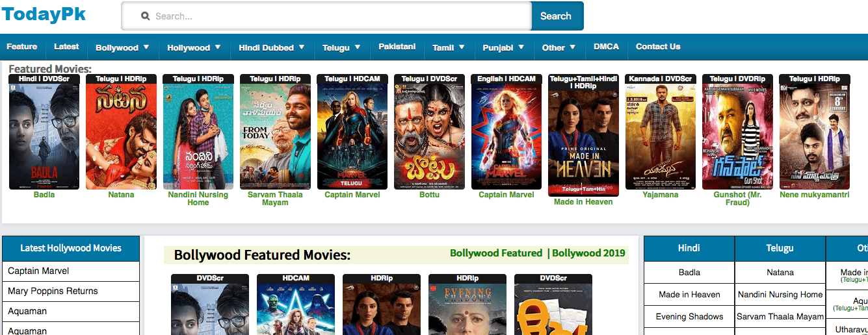The height and width of the screenshot is (335, 868).
Task: Expand the Other dropdown menu
Action: point(559,47)
